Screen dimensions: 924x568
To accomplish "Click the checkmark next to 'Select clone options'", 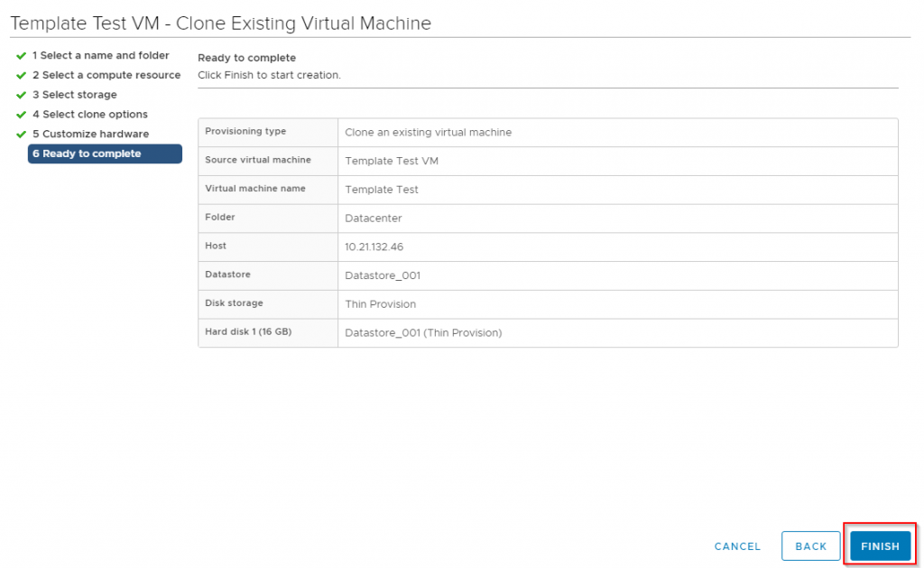I will click(19, 114).
